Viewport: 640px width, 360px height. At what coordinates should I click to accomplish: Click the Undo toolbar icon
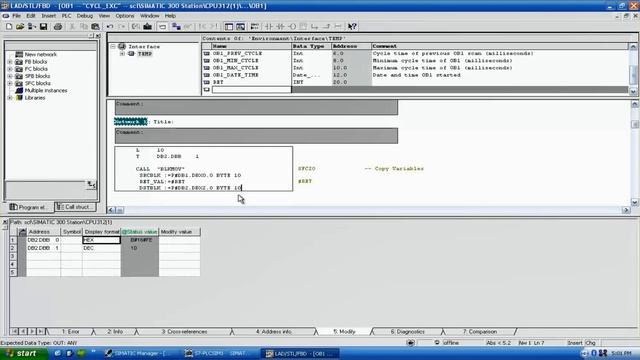pos(110,27)
